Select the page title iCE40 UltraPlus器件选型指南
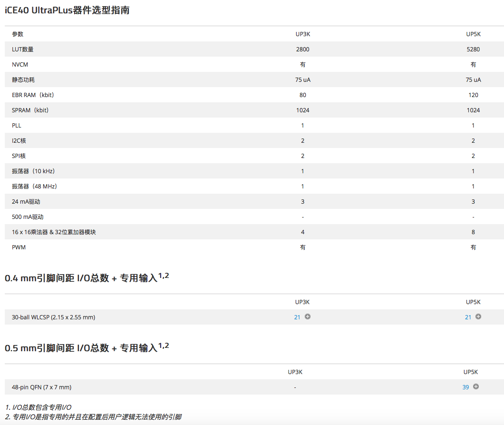The height and width of the screenshot is (425, 504). click(x=67, y=10)
